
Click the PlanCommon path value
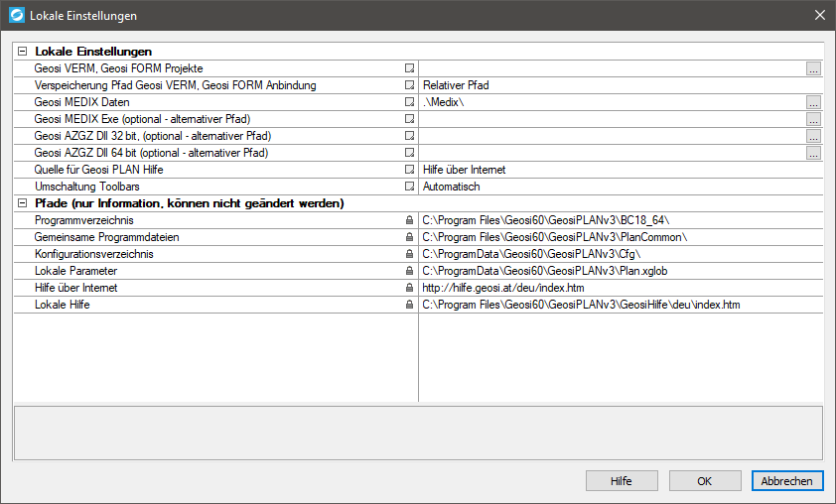click(554, 237)
